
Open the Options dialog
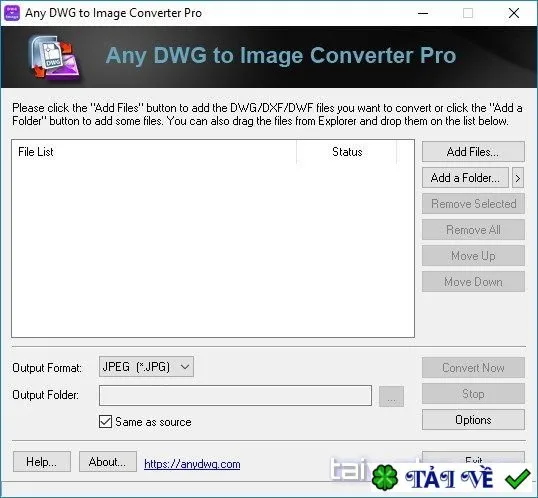pos(473,419)
